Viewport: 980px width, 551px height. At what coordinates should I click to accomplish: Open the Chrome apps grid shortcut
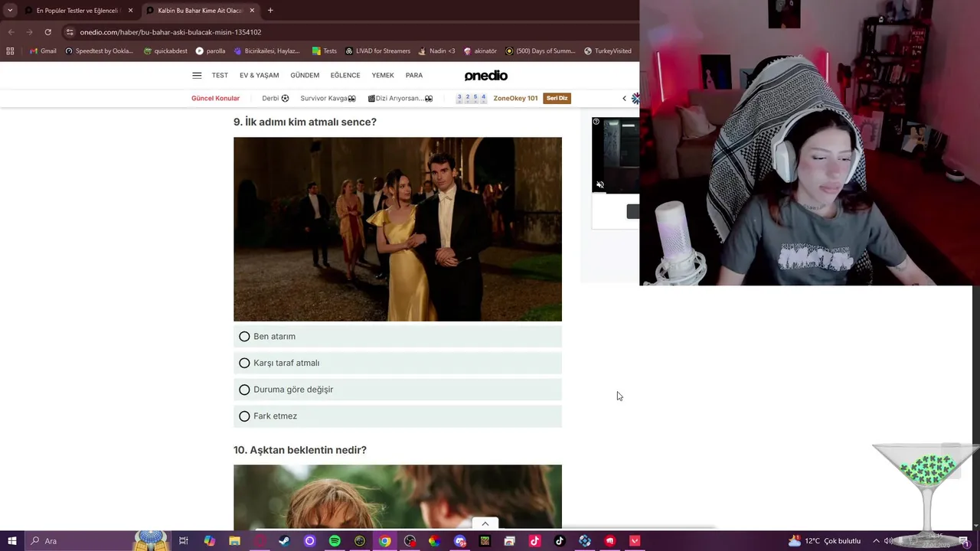tap(10, 51)
